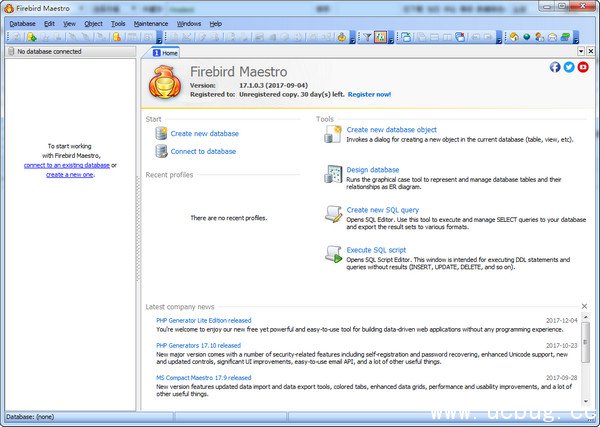Open PHP Generator Lite Edition released news
The width and height of the screenshot is (600, 427).
pyautogui.click(x=204, y=320)
